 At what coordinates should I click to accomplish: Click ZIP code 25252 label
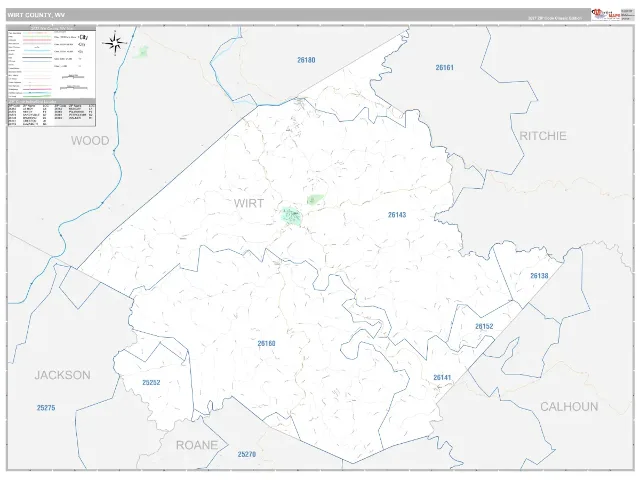coord(151,382)
